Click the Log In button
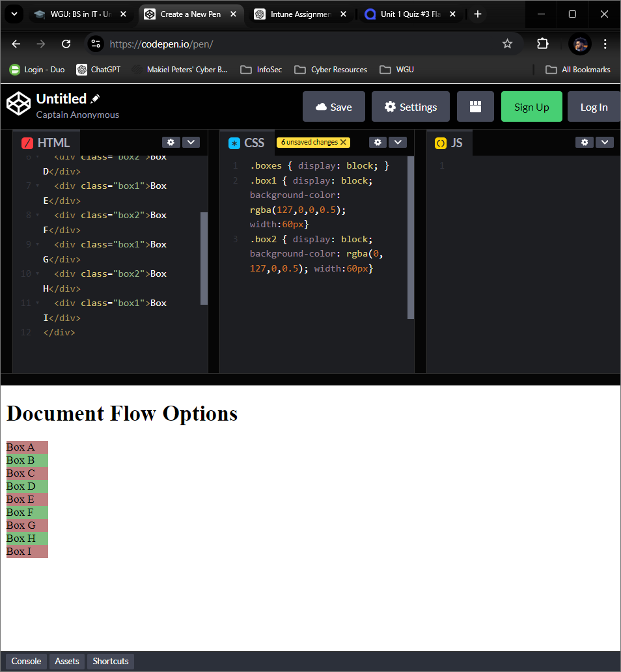621x672 pixels. (x=594, y=107)
